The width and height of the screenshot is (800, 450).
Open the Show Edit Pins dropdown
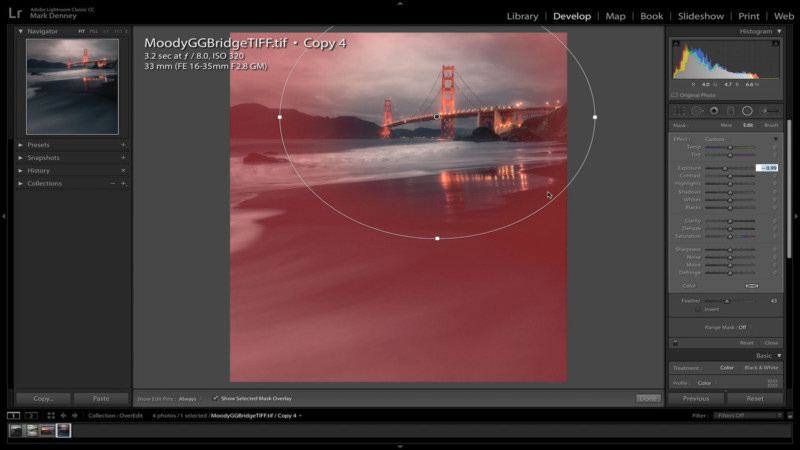click(188, 398)
